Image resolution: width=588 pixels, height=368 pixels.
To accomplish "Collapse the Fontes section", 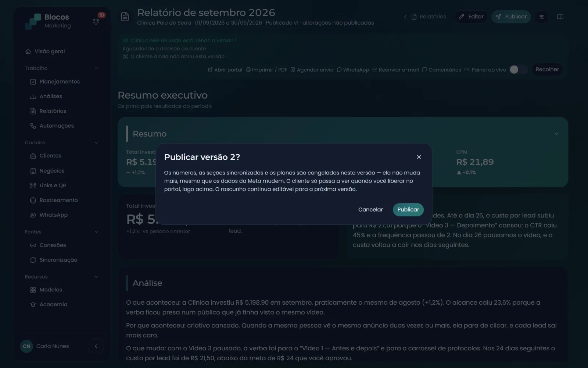I will tap(96, 232).
